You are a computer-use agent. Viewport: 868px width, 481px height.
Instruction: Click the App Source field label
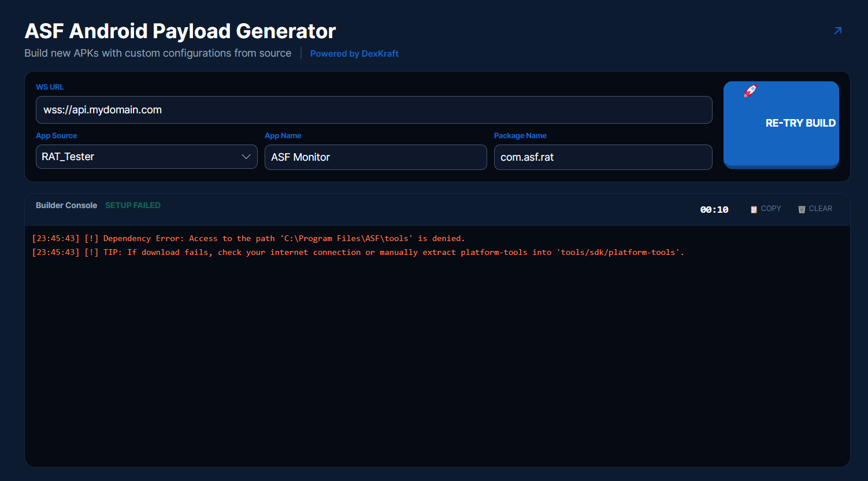click(56, 135)
